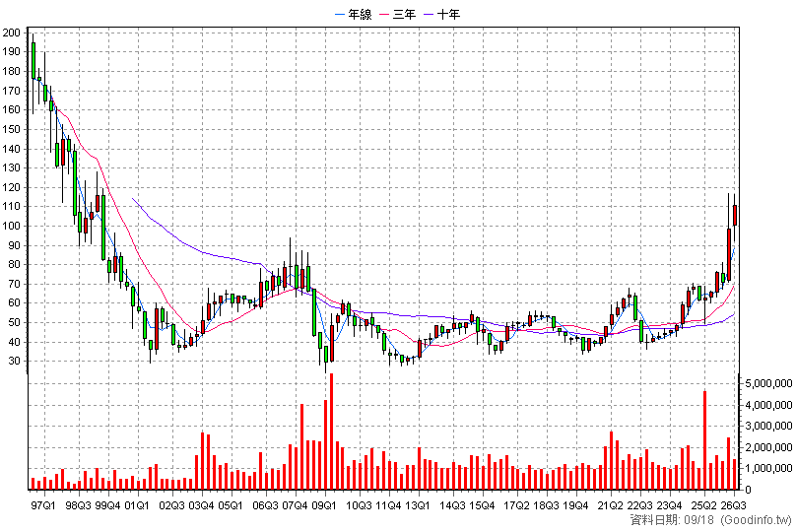This screenshot has width=796, height=532.
Task: Select the purple line marker beside 十年
Action: click(430, 15)
